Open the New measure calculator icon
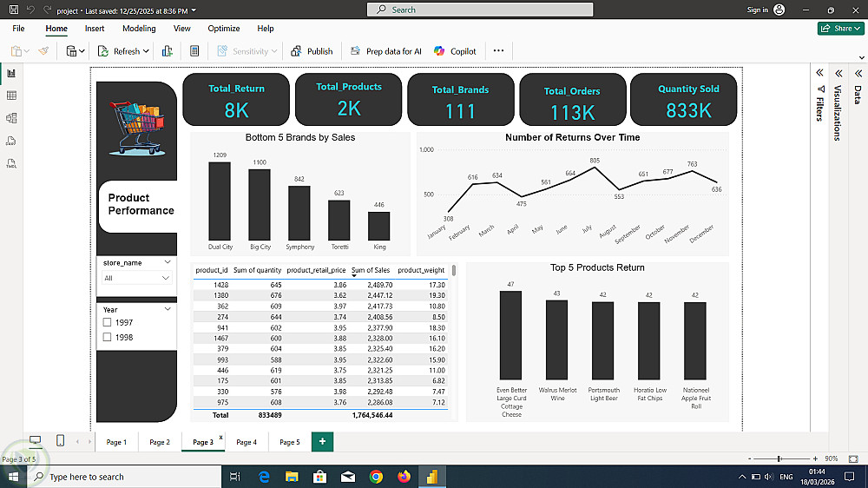The height and width of the screenshot is (488, 868). pyautogui.click(x=194, y=51)
